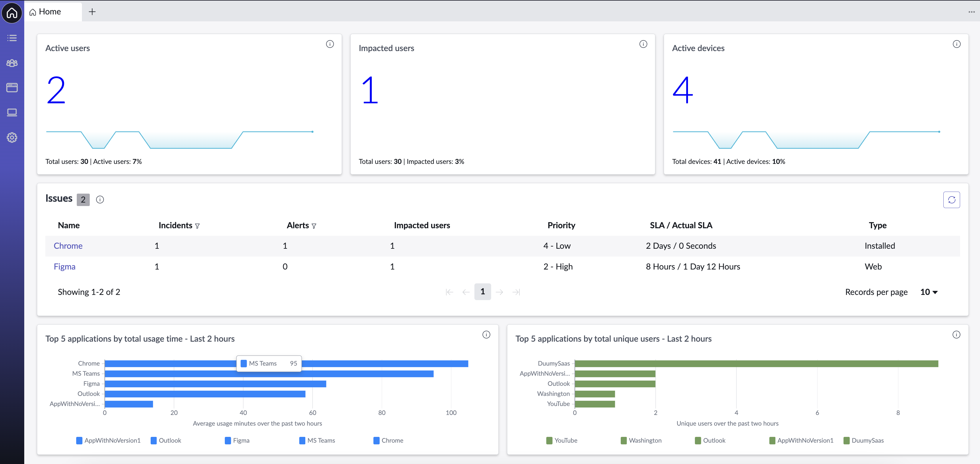980x464 pixels.
Task: Click the Outlook color swatch in usage legend
Action: tap(154, 440)
